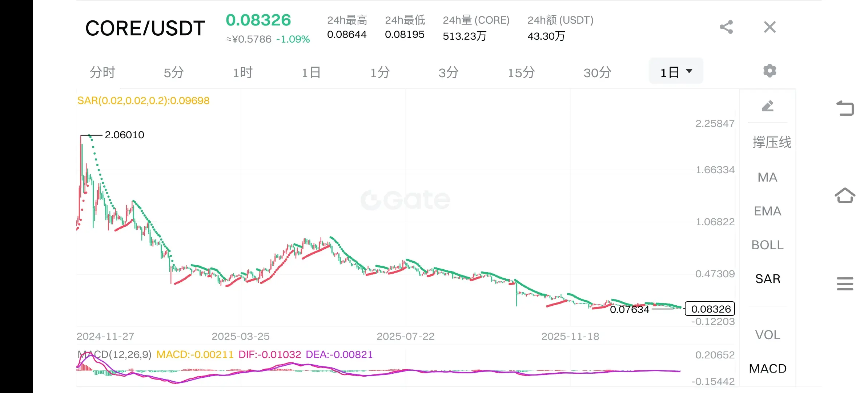
Task: Select the MACD sub-indicator
Action: 767,369
